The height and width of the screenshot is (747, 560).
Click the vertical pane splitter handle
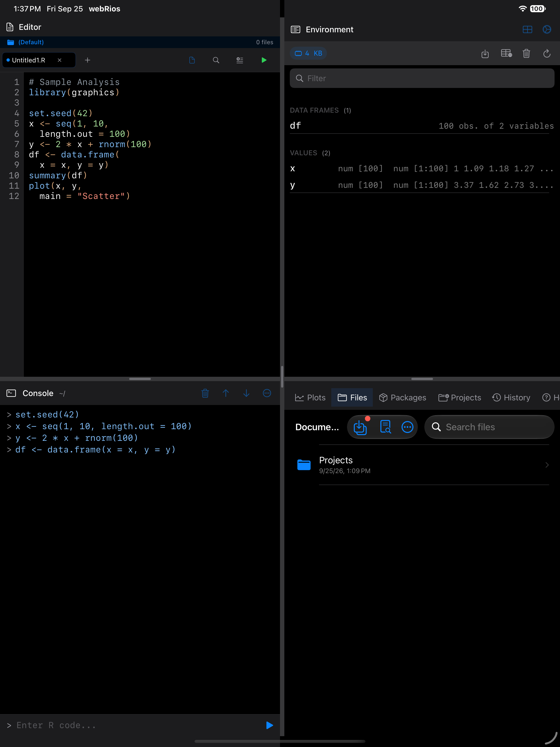(282, 376)
